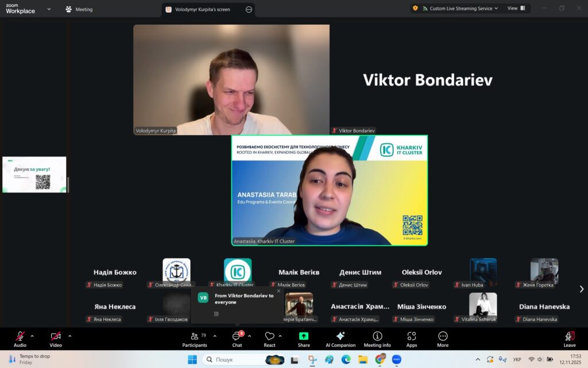Click the Windows taskbar search box

pyautogui.click(x=235, y=359)
